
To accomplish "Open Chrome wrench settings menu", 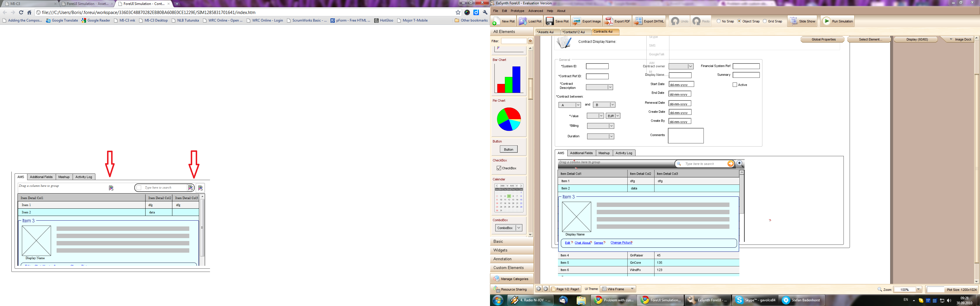I will [485, 13].
